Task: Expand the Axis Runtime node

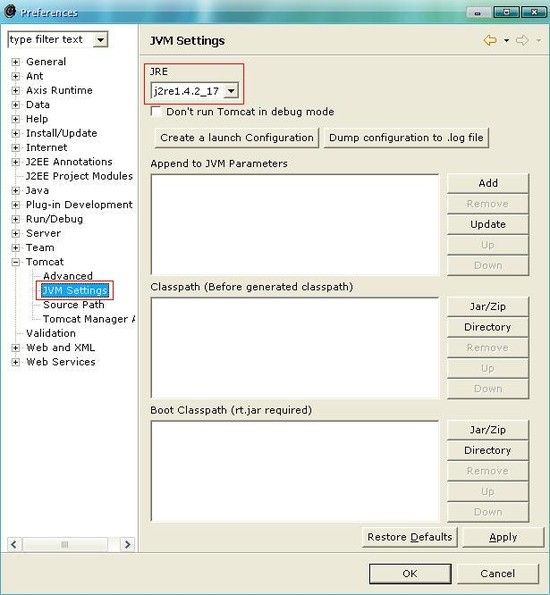Action: [x=15, y=90]
